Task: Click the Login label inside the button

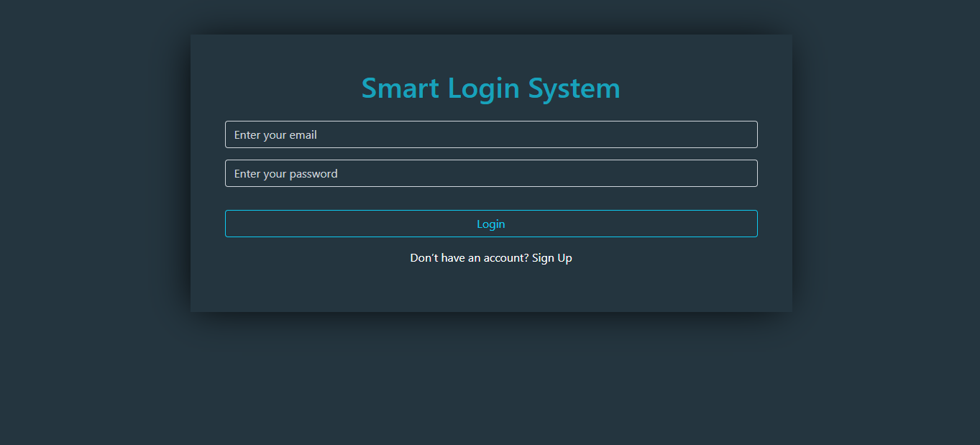Action: [x=491, y=224]
